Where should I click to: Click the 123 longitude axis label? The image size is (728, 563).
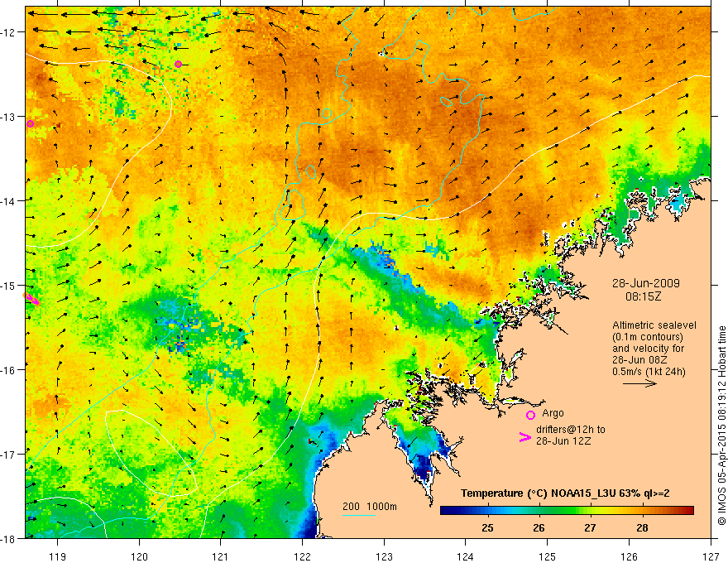[x=384, y=556]
